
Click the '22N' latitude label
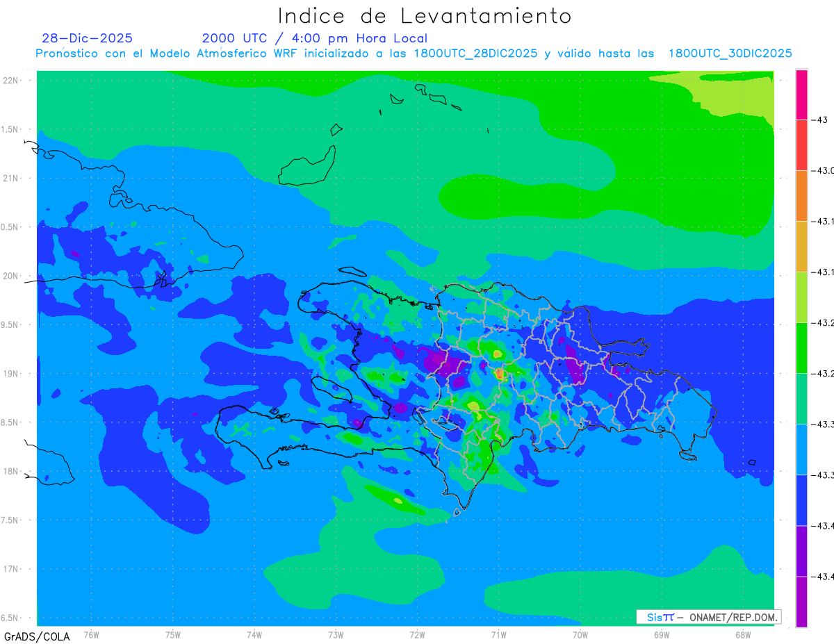(12, 81)
